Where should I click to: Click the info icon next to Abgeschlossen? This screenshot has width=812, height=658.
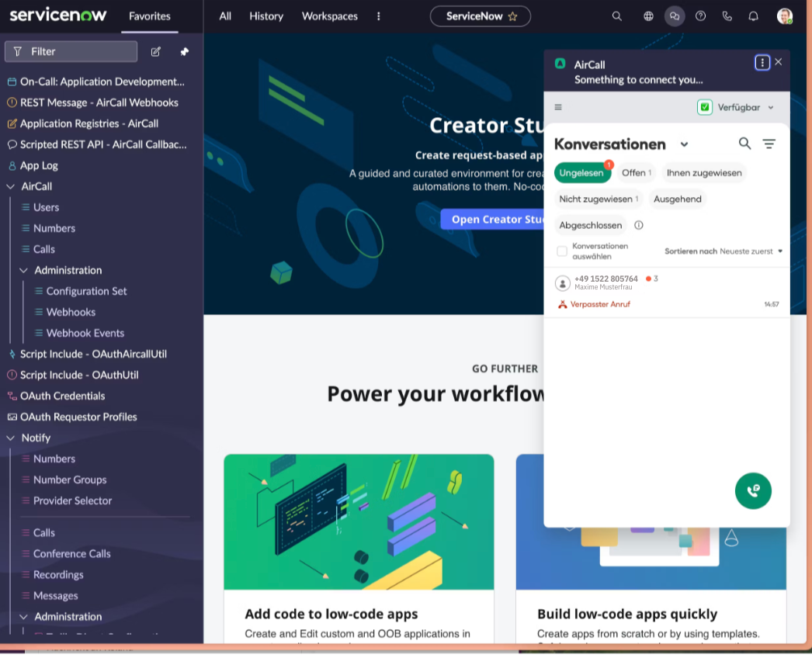pos(638,225)
